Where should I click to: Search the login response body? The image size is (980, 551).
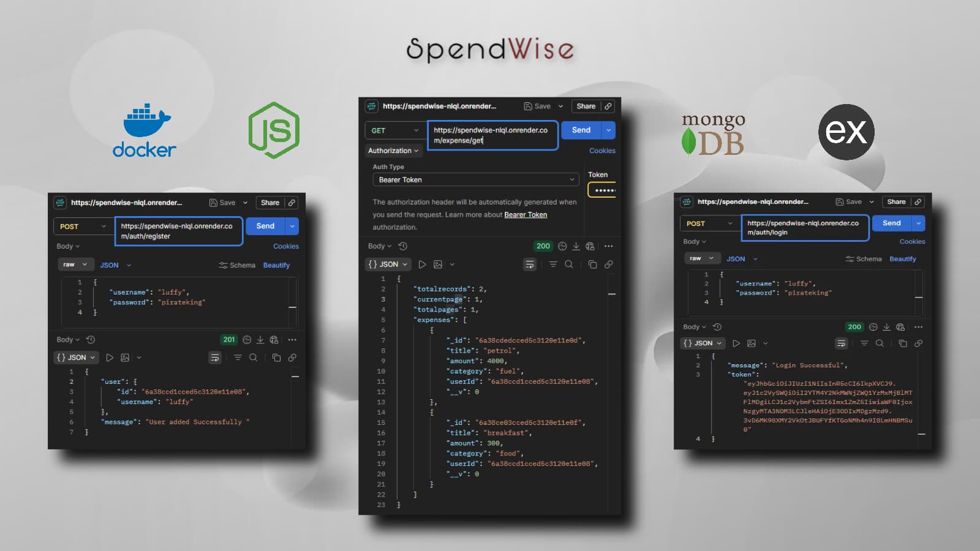(880, 343)
